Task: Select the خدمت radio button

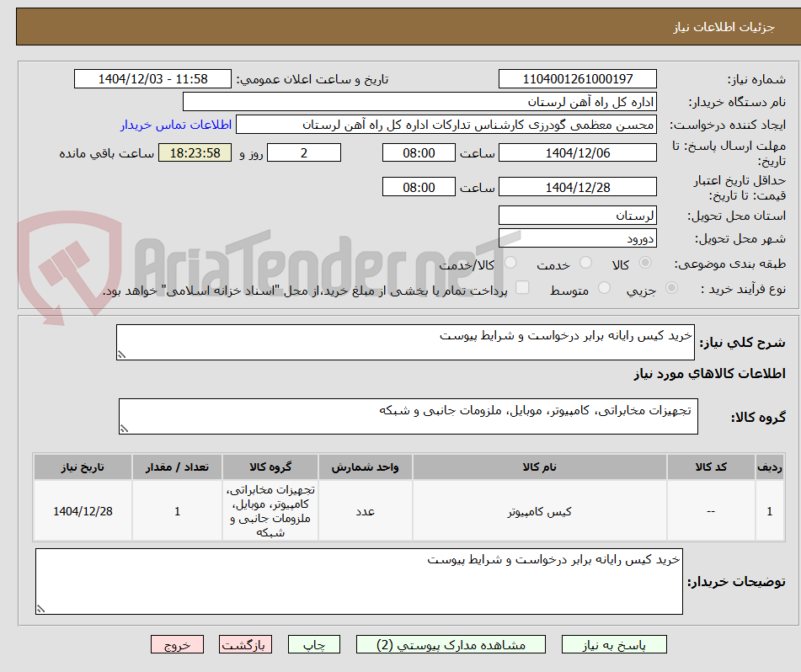Action: pos(585,263)
